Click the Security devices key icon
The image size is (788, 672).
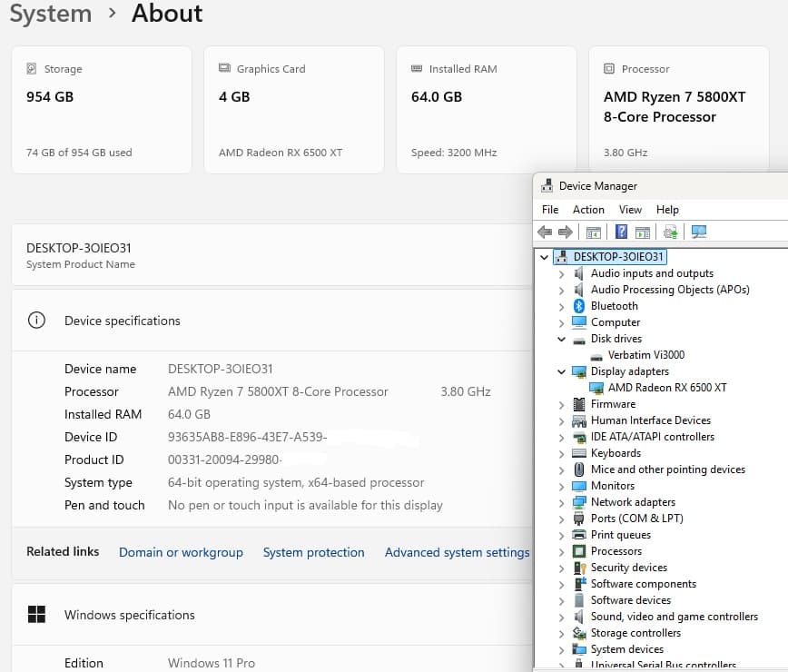pos(579,568)
